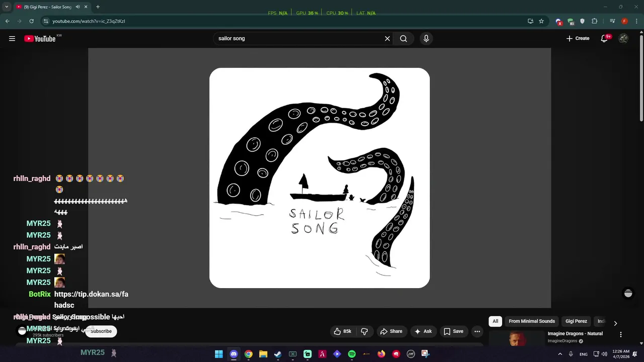Toggle the taskbar microphone icon
644x362 pixels.
point(571,354)
